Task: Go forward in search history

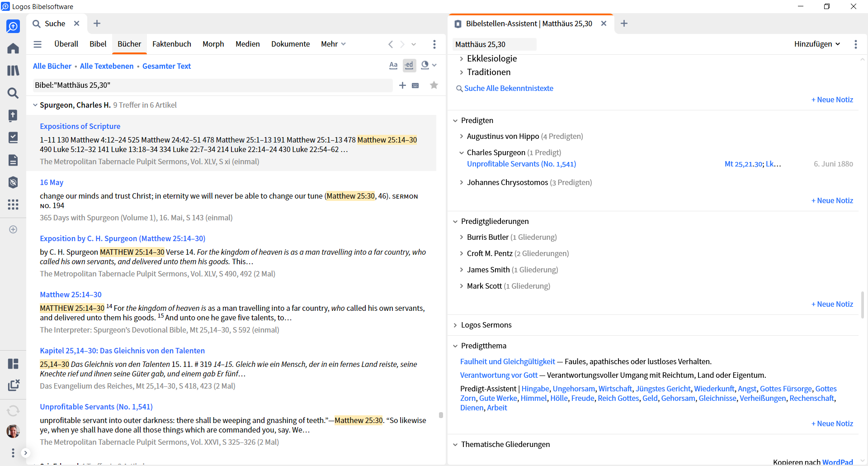Action: point(402,44)
